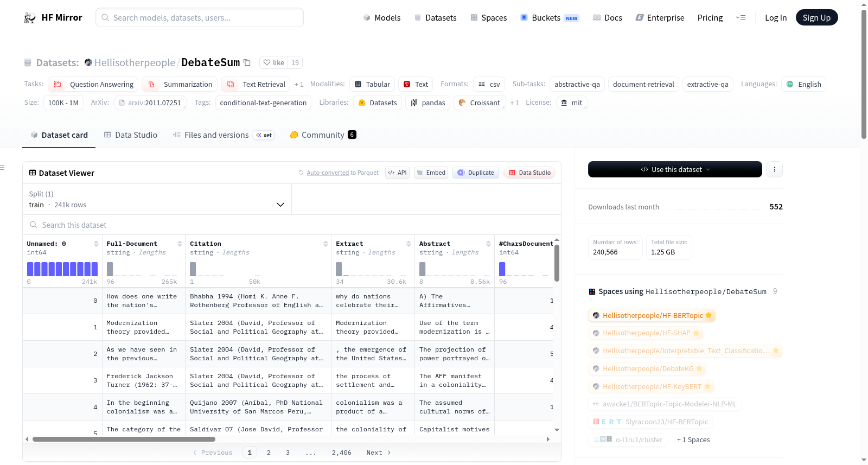The height and width of the screenshot is (465, 868).
Task: Select the Text Retrieval task tag
Action: pos(256,84)
